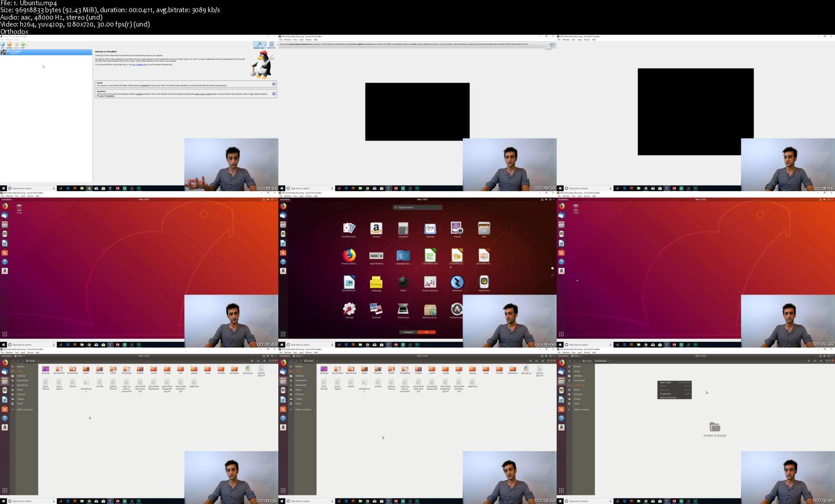The height and width of the screenshot is (504, 835).
Task: Open Rhythmbox music player icon
Action: point(484,282)
